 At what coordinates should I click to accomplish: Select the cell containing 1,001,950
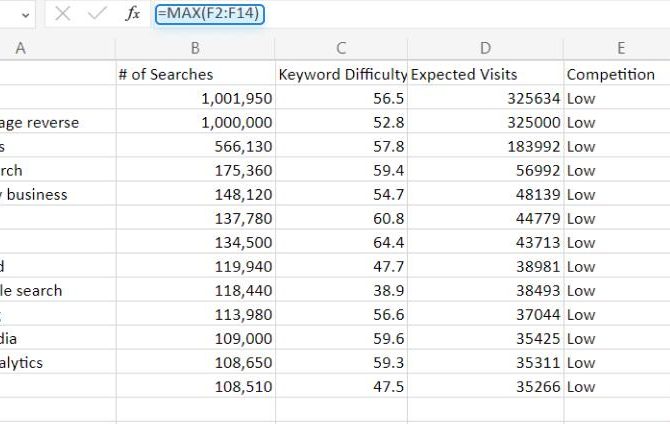click(195, 98)
